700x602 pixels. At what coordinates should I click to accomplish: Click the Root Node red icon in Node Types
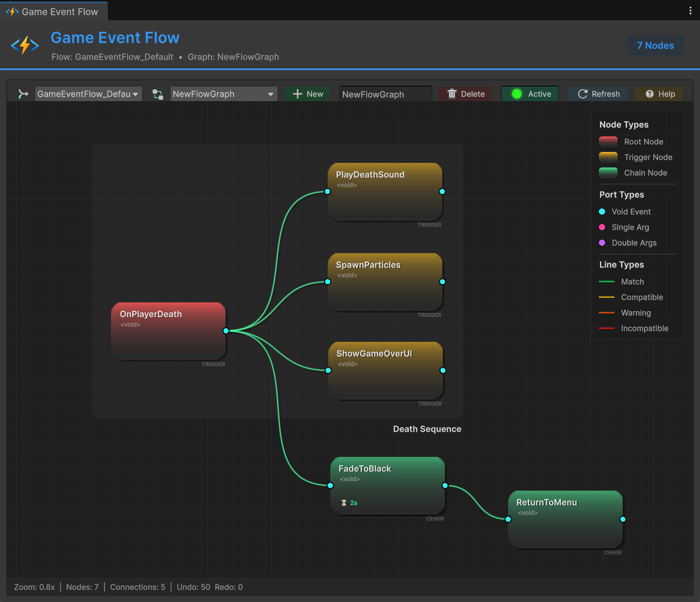pos(608,141)
